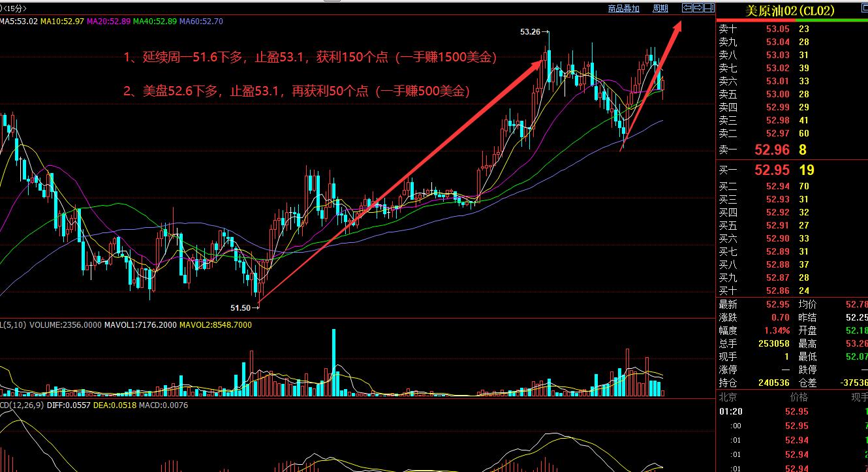Select the 买十 bid row
This screenshot has height=472, width=868.
tap(792, 291)
